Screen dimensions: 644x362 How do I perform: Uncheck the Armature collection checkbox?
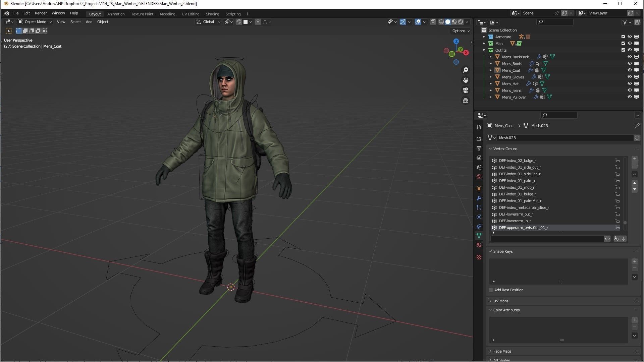623,37
